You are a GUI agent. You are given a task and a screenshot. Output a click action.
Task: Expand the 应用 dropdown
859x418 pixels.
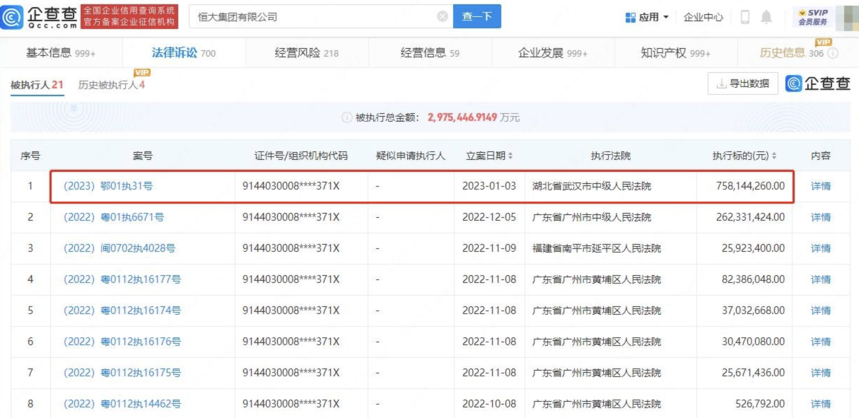click(x=666, y=17)
